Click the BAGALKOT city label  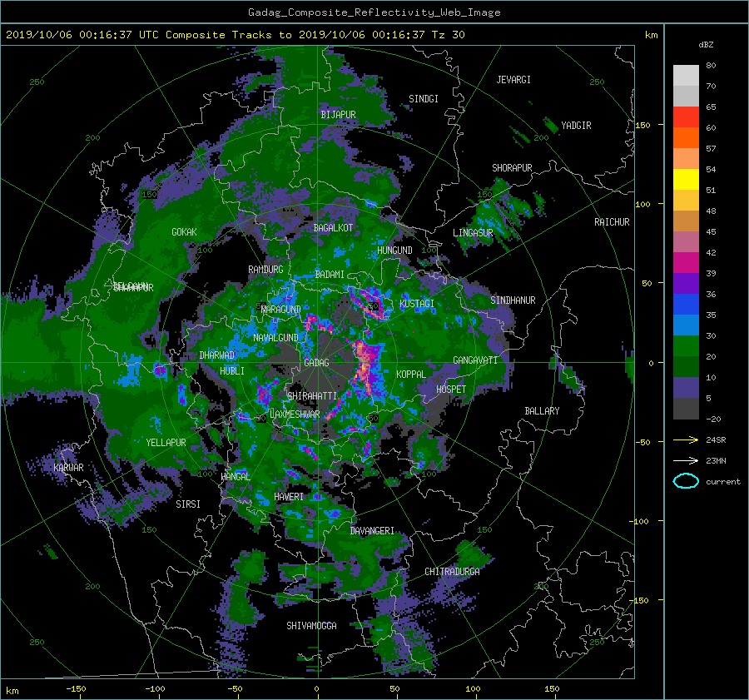333,228
